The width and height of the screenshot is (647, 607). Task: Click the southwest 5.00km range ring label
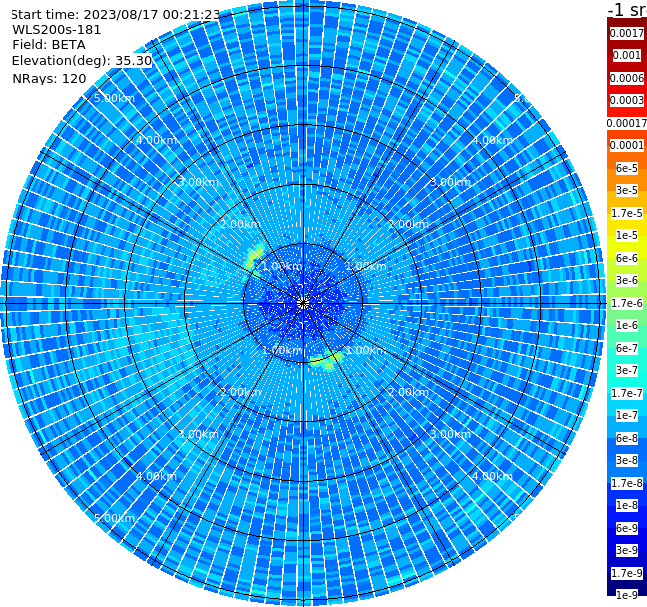point(114,518)
